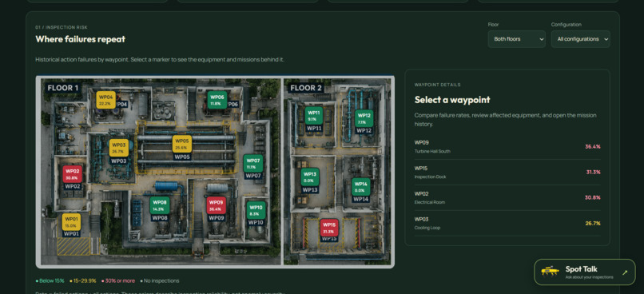Click the Below 15% legend entry
The height and width of the screenshot is (294, 644).
[x=50, y=281]
